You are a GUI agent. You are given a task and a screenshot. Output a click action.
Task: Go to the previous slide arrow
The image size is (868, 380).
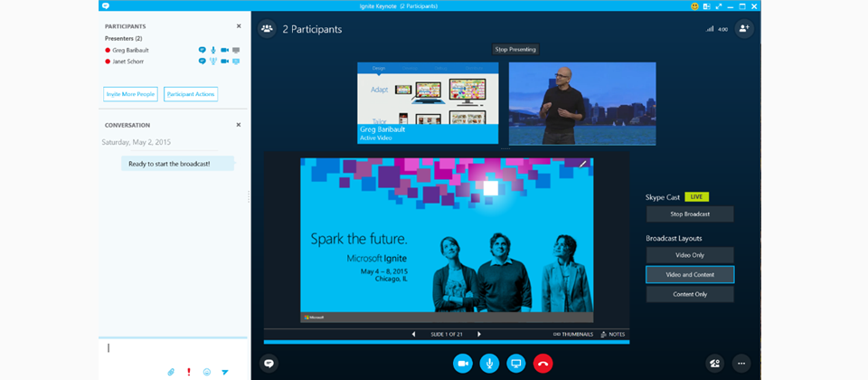pos(413,334)
